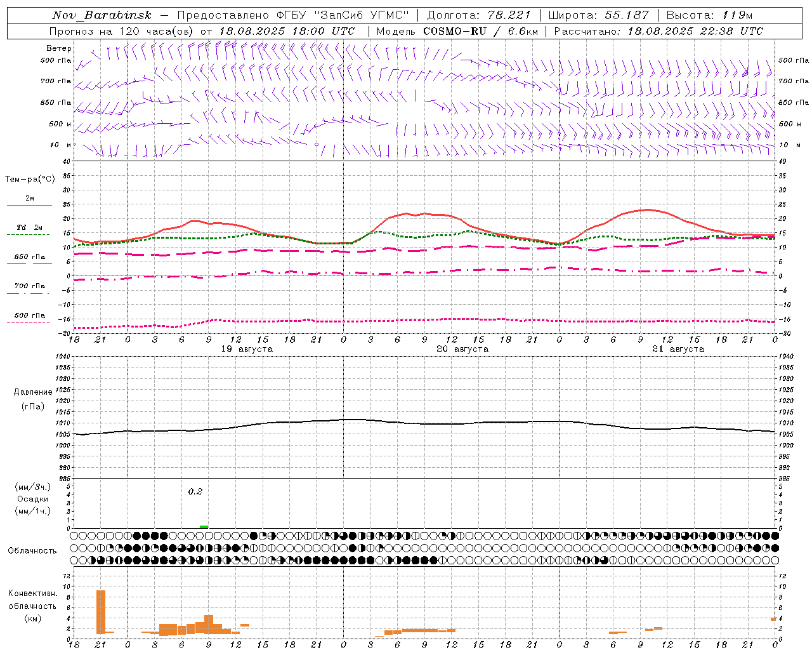Click the longitude value Долгота: 78.221

479,15
